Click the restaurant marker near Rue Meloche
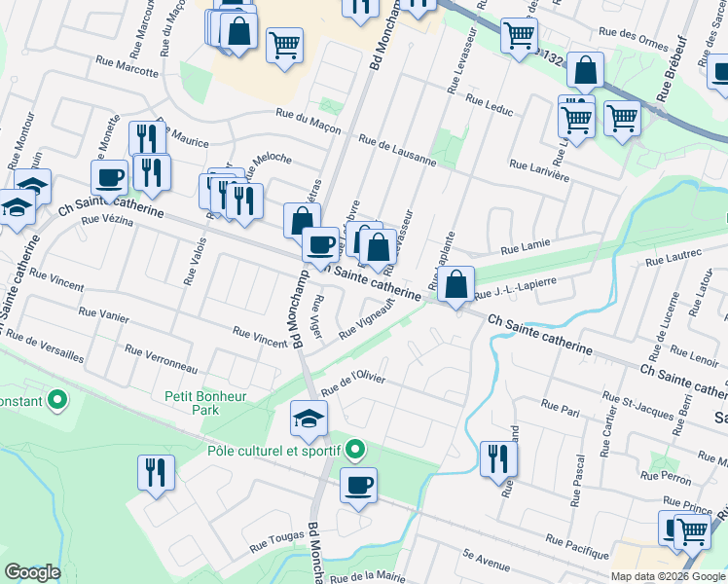The height and width of the screenshot is (584, 728). click(x=244, y=202)
